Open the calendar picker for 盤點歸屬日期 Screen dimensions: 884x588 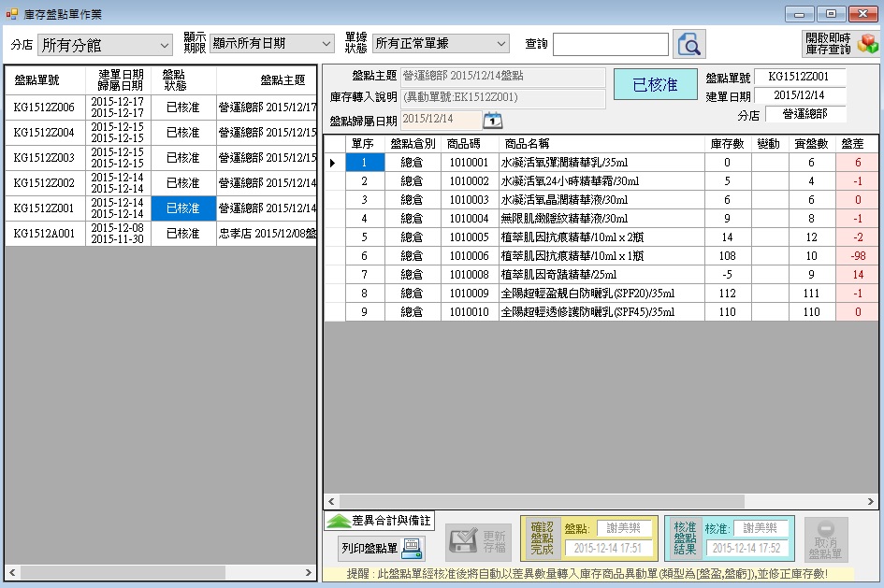[x=492, y=120]
